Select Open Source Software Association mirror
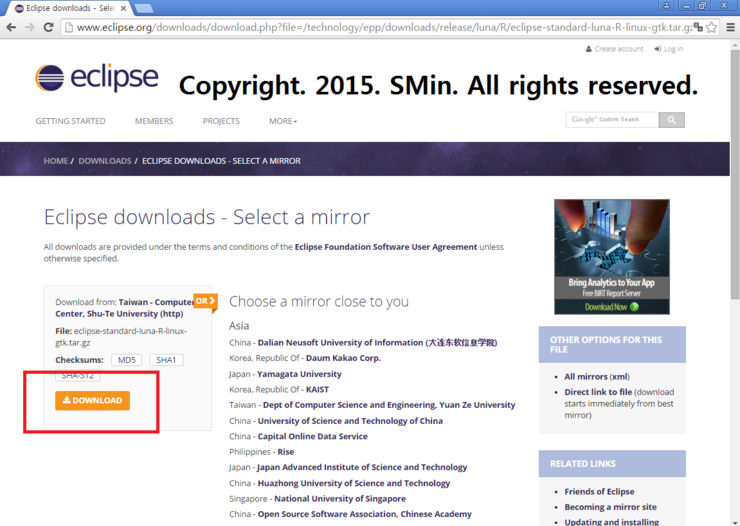This screenshot has width=740, height=526. [x=364, y=514]
